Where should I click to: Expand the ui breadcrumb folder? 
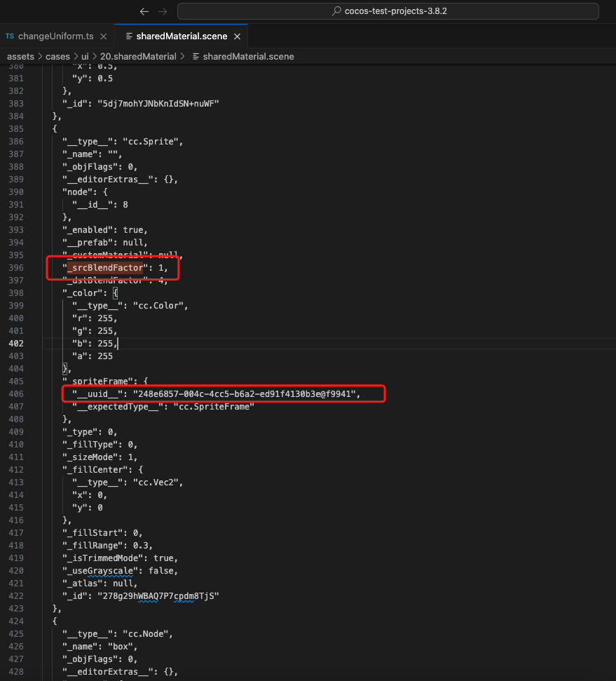pos(85,56)
